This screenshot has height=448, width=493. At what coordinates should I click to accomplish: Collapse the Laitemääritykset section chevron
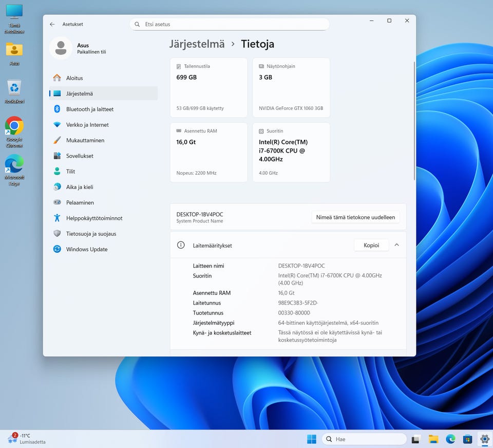click(x=396, y=245)
